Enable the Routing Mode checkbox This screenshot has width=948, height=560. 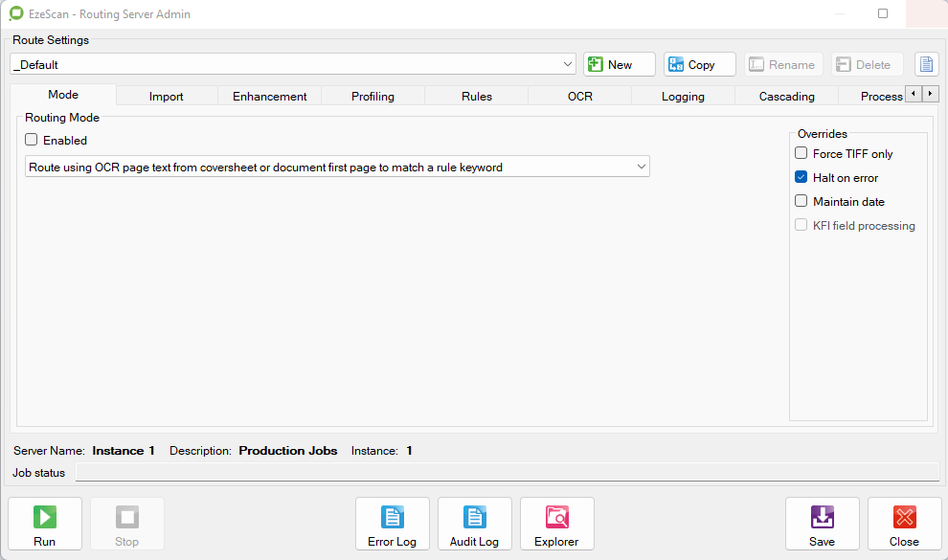[32, 140]
